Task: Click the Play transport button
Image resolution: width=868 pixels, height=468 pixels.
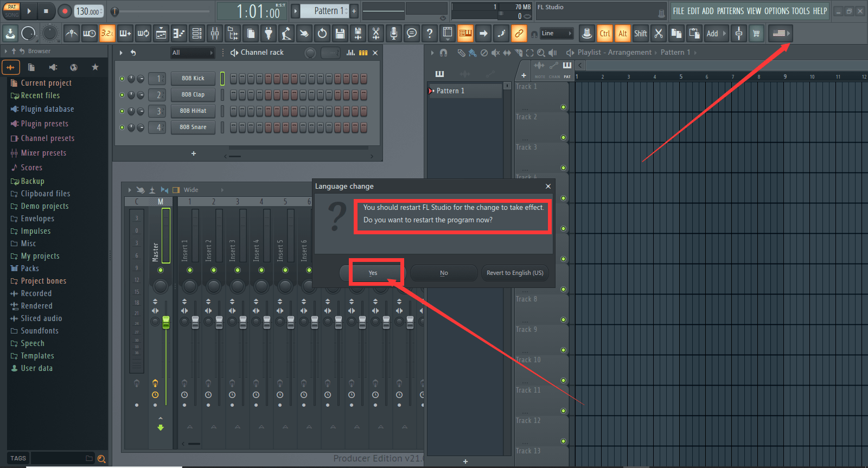Action: pyautogui.click(x=29, y=11)
